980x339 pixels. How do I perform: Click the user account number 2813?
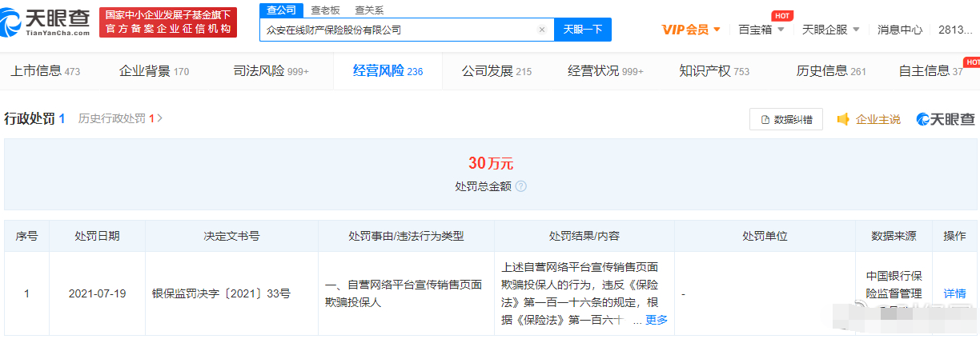point(954,30)
